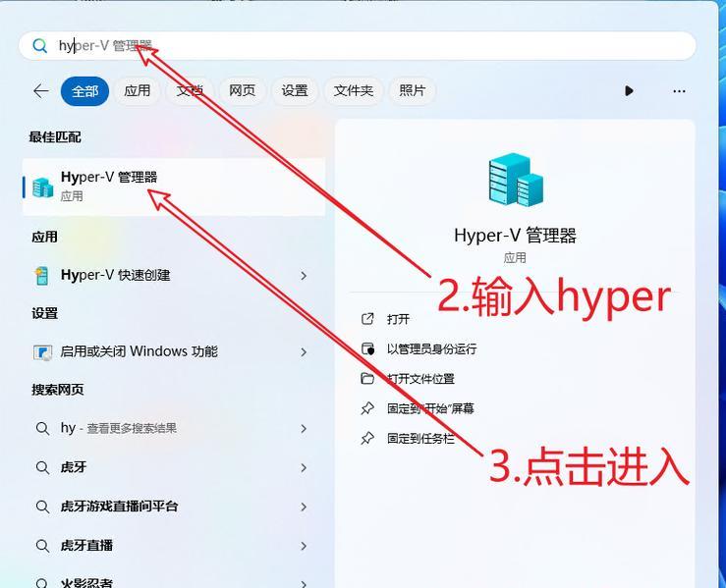Switch to the 文档 filter tab
726x588 pixels.
tap(190, 90)
